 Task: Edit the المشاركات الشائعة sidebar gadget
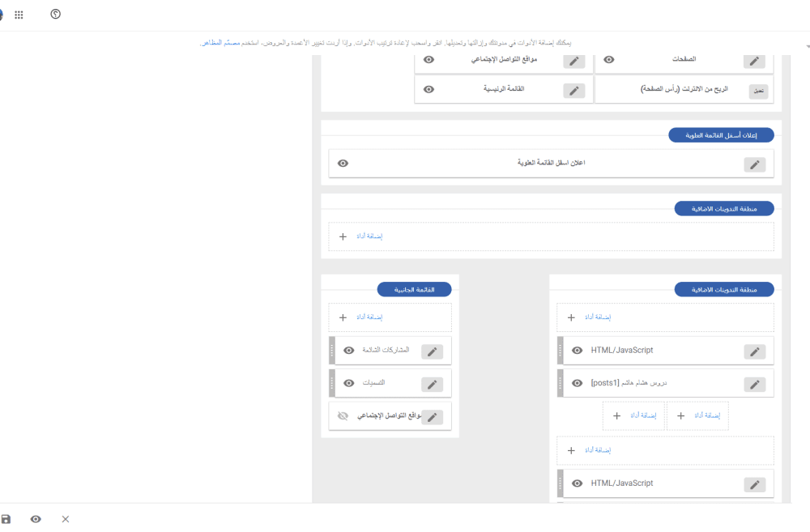coord(432,351)
